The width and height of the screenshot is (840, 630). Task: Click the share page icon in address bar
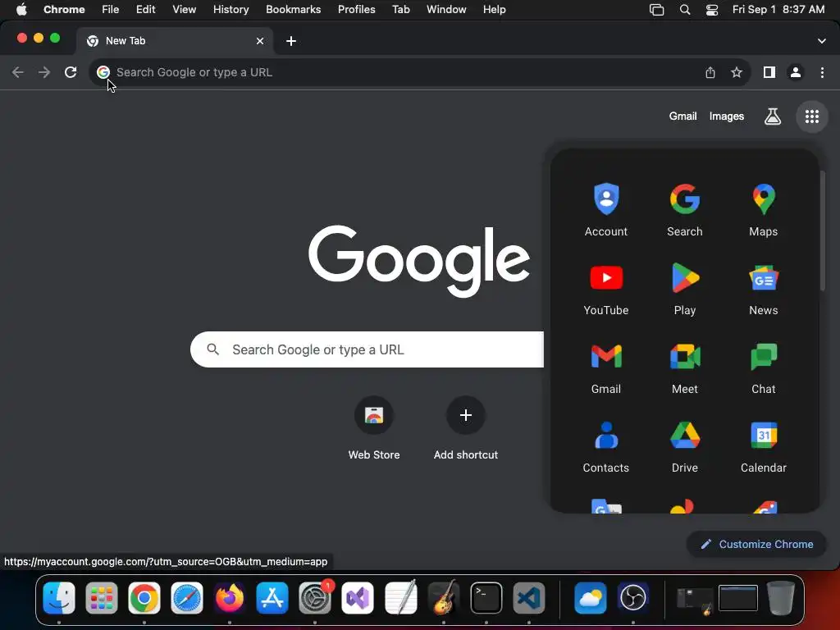click(x=710, y=72)
